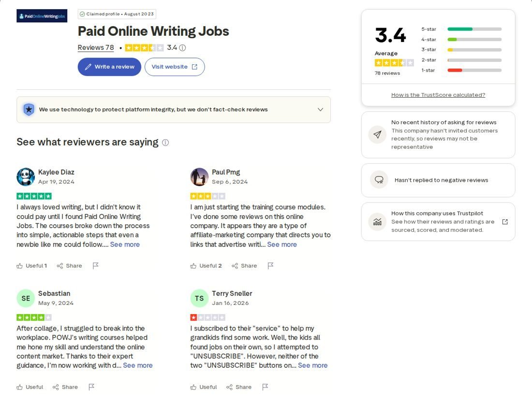The image size is (532, 403).
Task: Mark Sebastian's review as Useful
Action: coord(30,387)
